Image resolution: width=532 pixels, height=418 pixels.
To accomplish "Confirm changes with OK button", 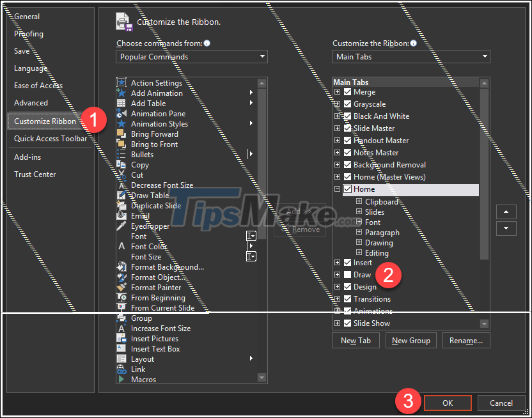I will [448, 403].
